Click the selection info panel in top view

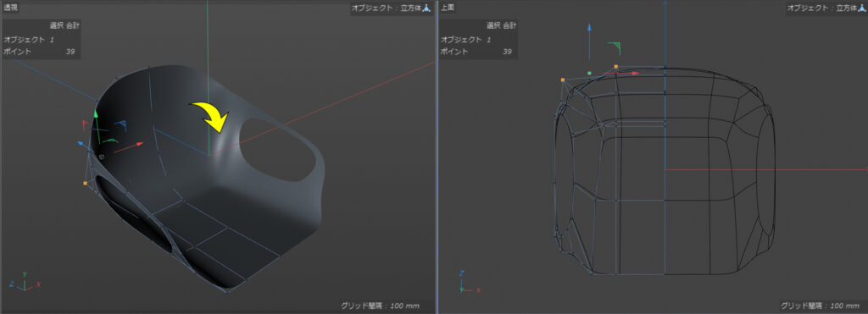478,39
